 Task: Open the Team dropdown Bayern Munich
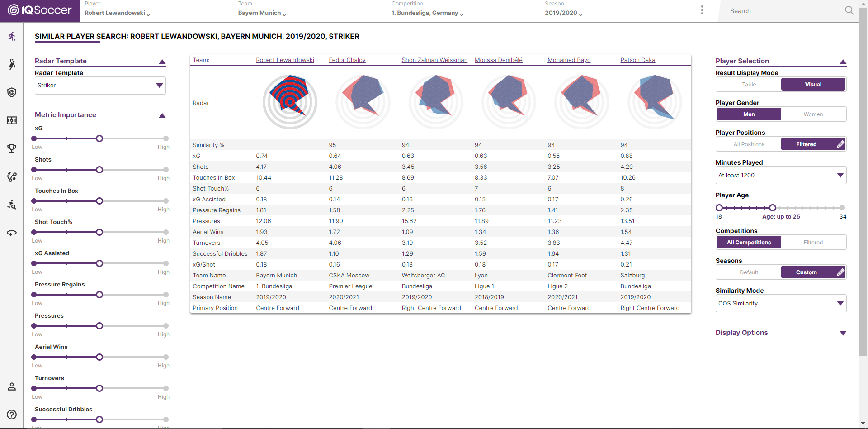[262, 13]
